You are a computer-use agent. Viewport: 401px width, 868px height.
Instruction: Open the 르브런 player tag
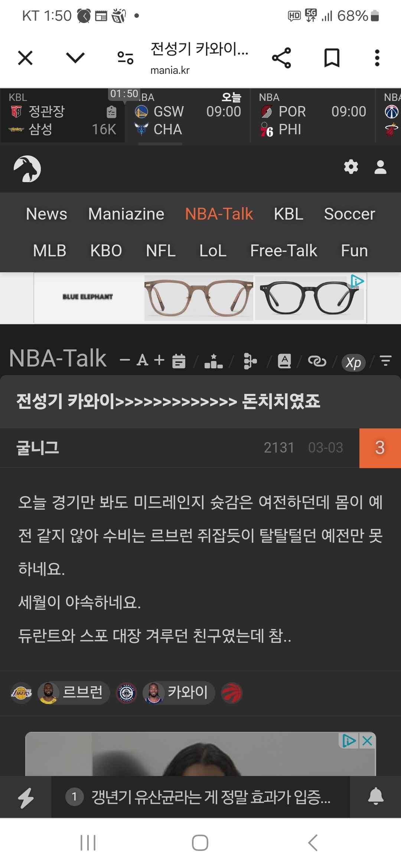74,693
